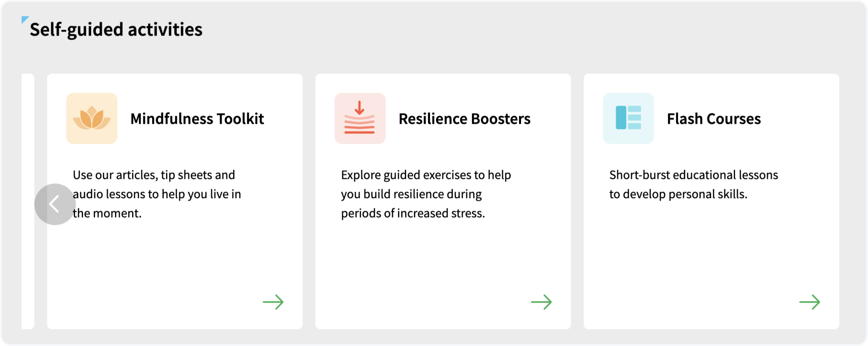This screenshot has width=868, height=346.
Task: Click the blue triangle marker beside the heading
Action: (24, 19)
